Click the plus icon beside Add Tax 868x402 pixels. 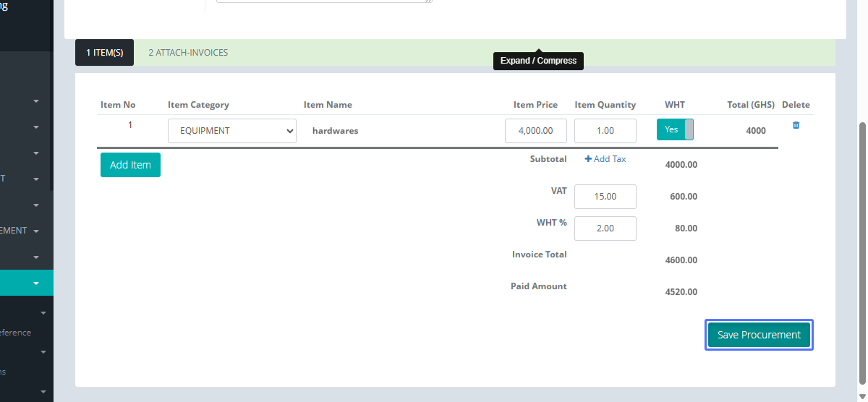click(x=588, y=159)
